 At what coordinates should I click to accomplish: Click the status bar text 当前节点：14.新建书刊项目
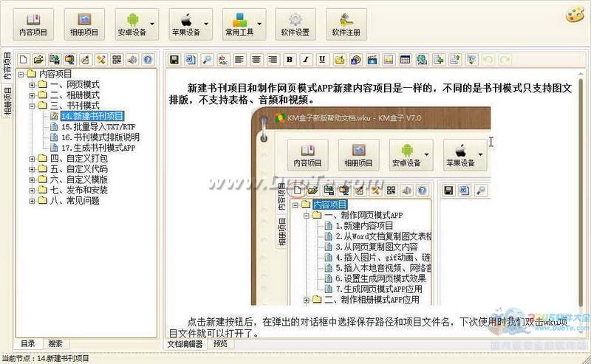coord(46,358)
